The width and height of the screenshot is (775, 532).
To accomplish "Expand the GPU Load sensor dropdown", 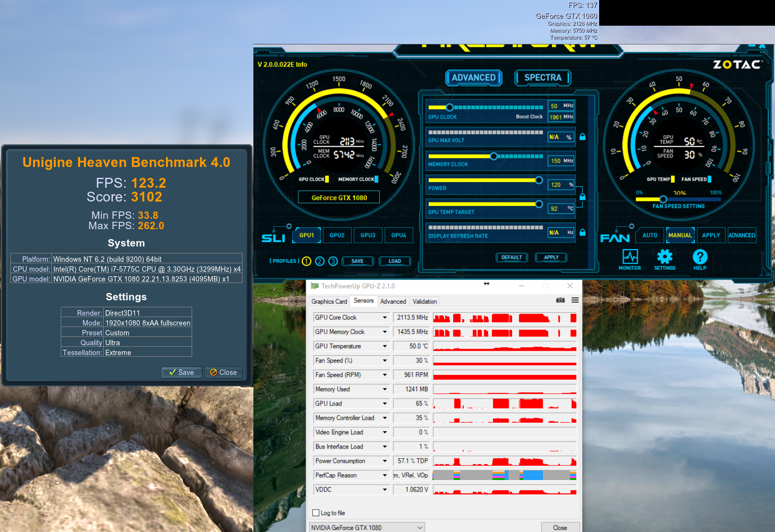I will point(385,404).
